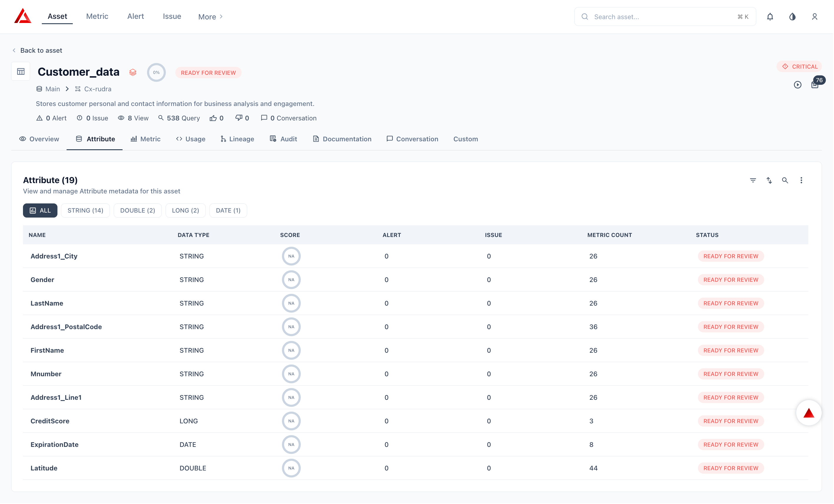Viewport: 834px width, 504px height.
Task: Open the user profile icon
Action: coord(815,16)
